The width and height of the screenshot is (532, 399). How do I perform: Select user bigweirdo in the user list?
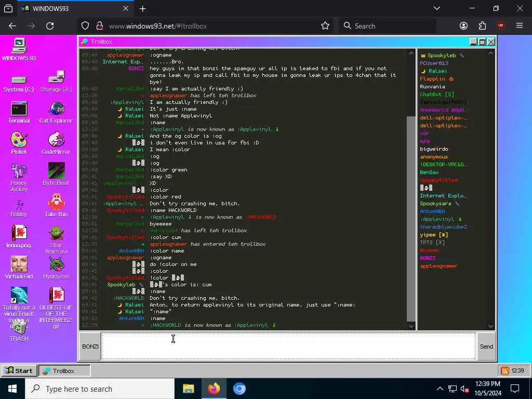coord(434,149)
